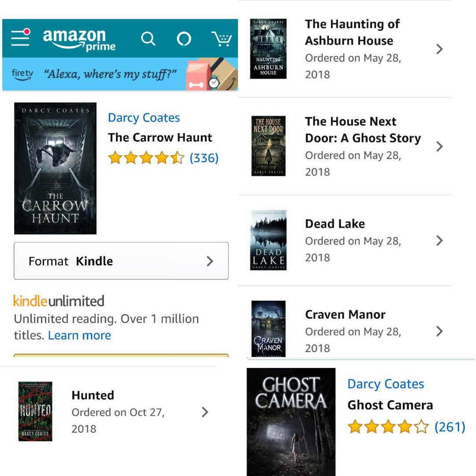Click the Darcy Coates link above Carrow Haunt
This screenshot has width=476, height=476.
pyautogui.click(x=144, y=118)
